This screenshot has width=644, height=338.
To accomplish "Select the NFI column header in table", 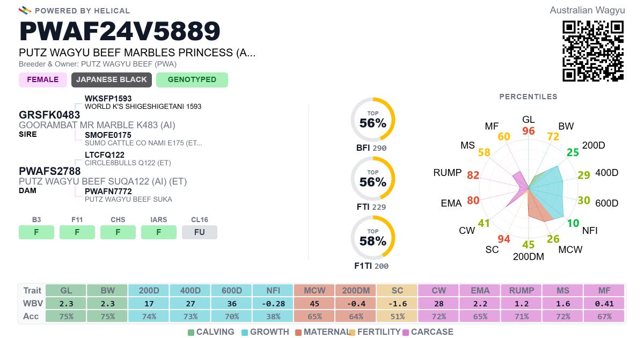I will pyautogui.click(x=273, y=290).
